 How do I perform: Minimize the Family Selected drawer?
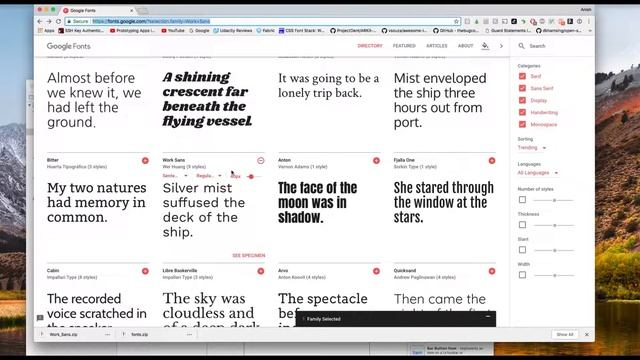click(x=488, y=316)
